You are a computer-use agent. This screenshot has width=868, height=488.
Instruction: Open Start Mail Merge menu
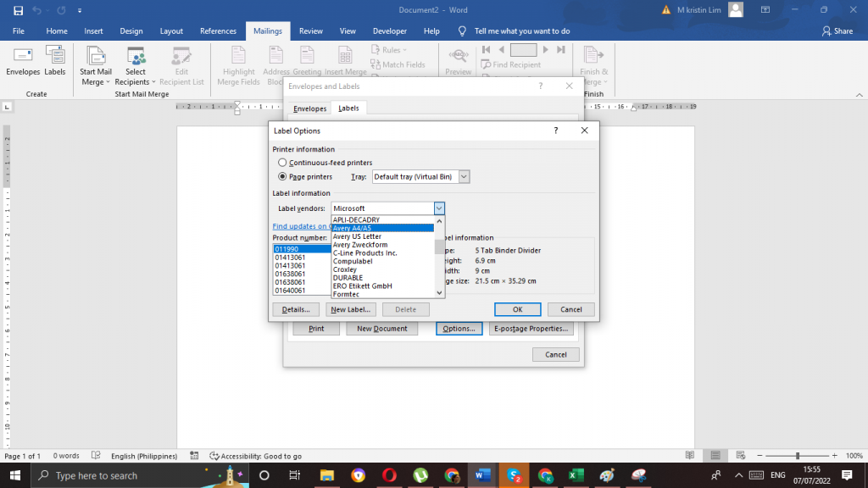point(95,66)
